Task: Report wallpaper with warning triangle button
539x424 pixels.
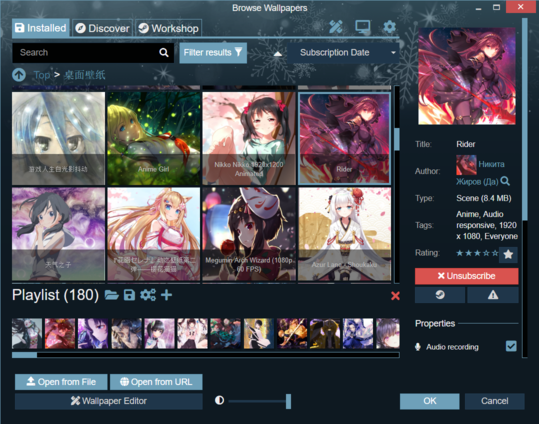Action: tap(493, 295)
